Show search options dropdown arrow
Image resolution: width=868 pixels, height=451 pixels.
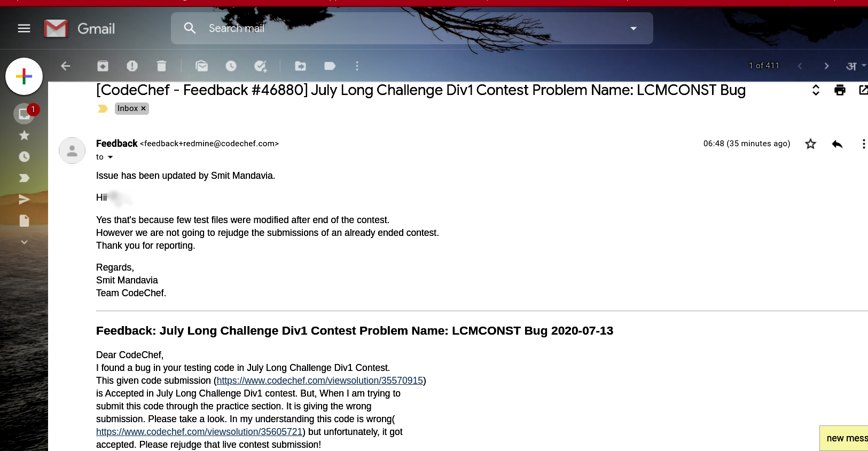click(634, 28)
